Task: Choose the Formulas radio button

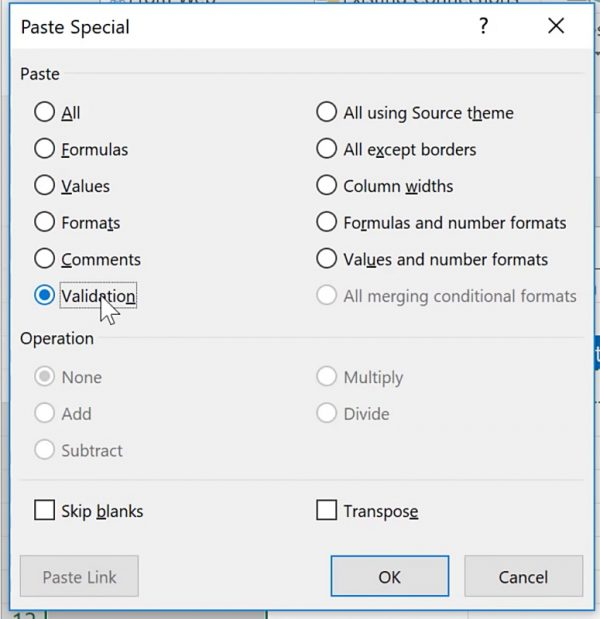Action: (x=44, y=149)
